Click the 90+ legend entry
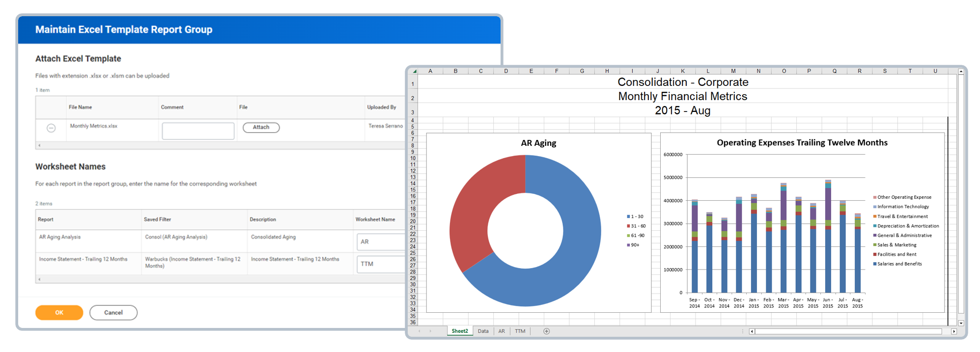 click(x=633, y=245)
